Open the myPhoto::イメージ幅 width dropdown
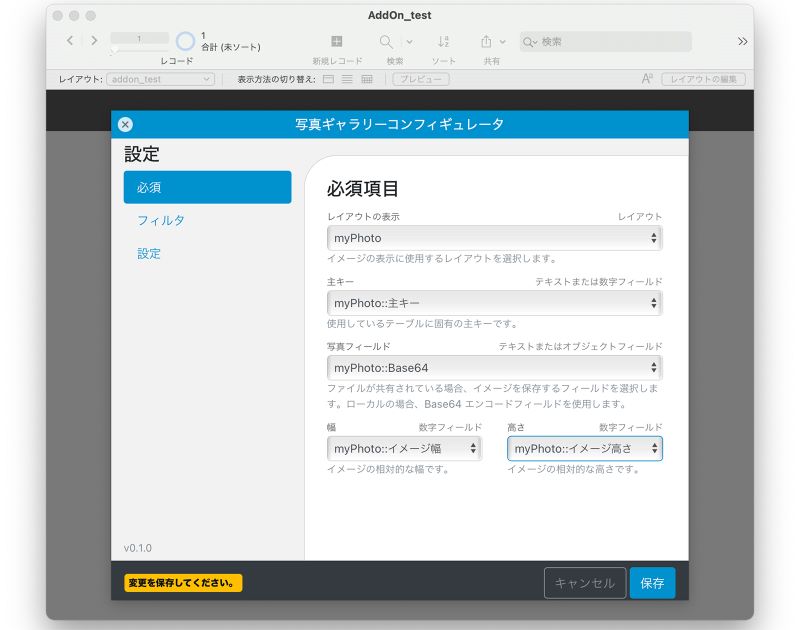 tap(404, 448)
